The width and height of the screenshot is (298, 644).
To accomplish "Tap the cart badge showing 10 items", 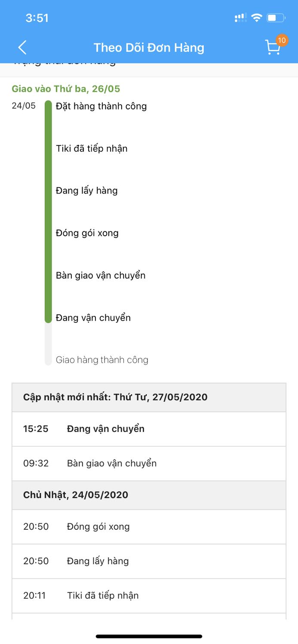I will (283, 41).
